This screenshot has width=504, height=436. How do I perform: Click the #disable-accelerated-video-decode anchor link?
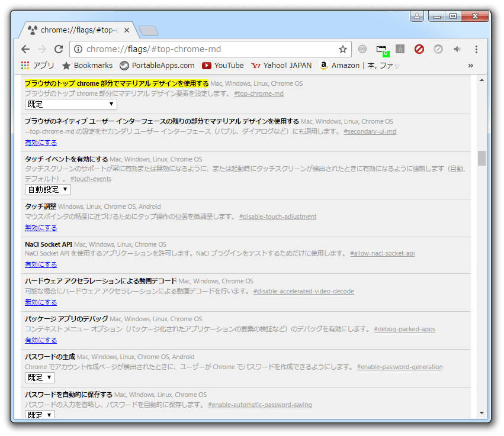tap(303, 291)
